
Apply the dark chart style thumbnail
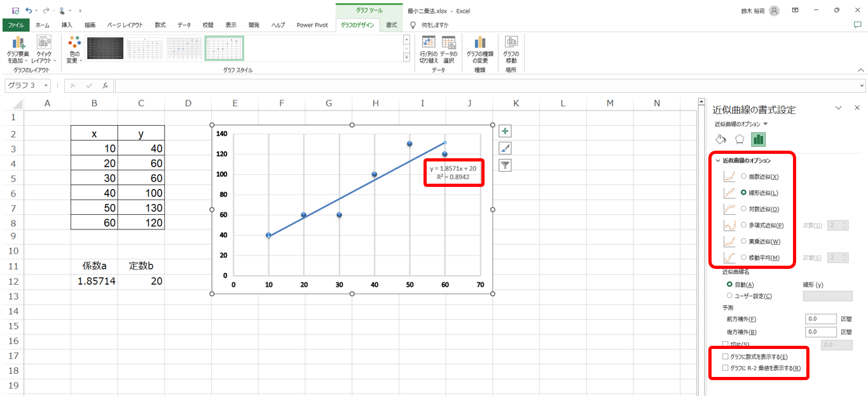105,48
